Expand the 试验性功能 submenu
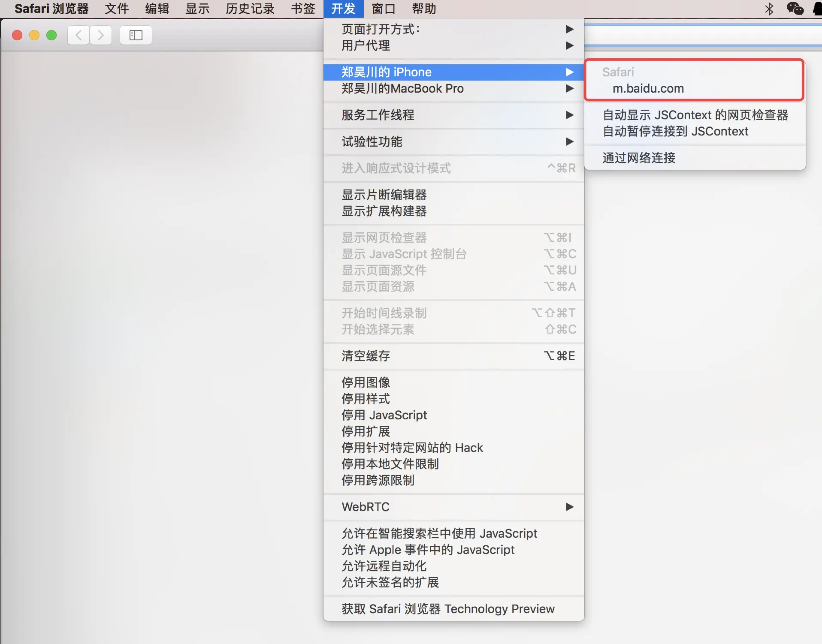Viewport: 822px width, 644px height. pyautogui.click(x=371, y=141)
